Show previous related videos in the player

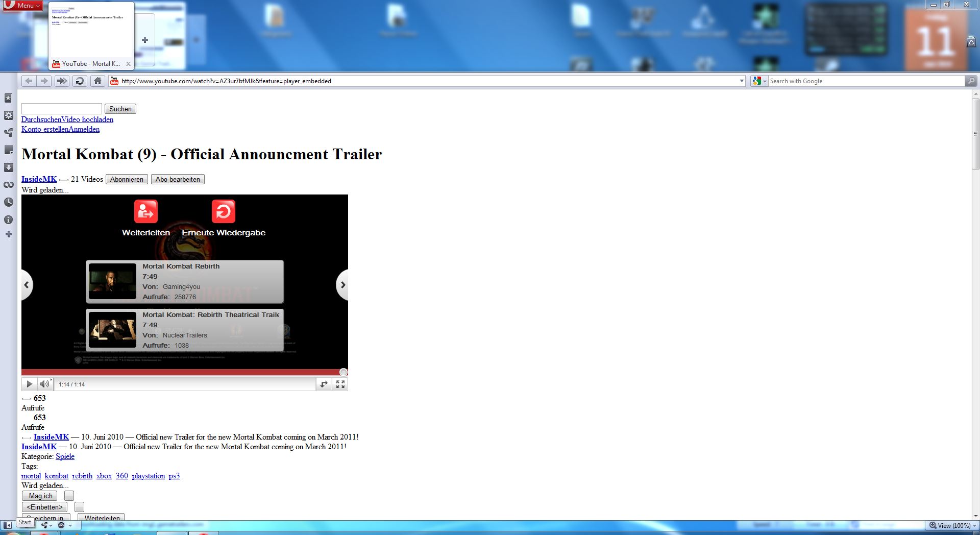pyautogui.click(x=27, y=285)
